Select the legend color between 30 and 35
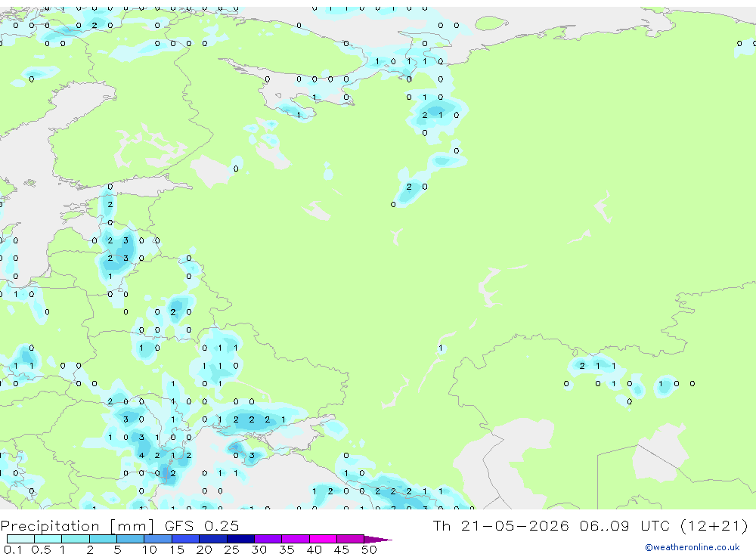 pyautogui.click(x=268, y=539)
